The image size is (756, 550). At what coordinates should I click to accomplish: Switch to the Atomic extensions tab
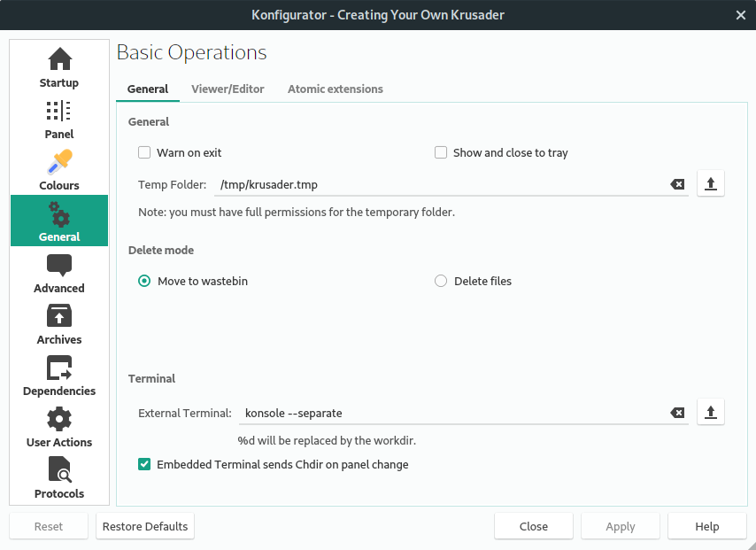pyautogui.click(x=335, y=89)
